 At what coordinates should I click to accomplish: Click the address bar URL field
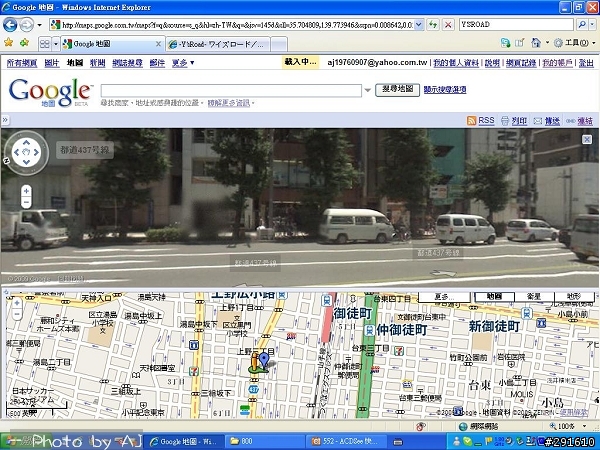237,25
